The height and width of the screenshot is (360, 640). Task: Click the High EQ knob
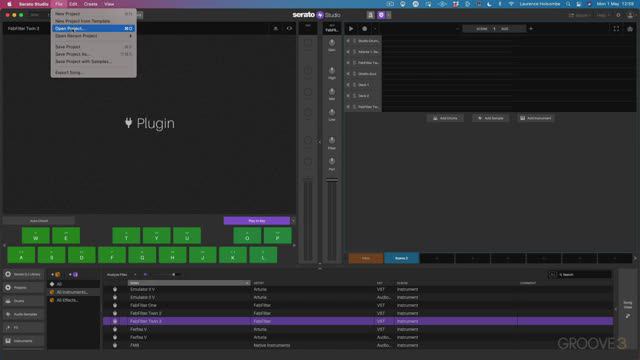pyautogui.click(x=332, y=71)
